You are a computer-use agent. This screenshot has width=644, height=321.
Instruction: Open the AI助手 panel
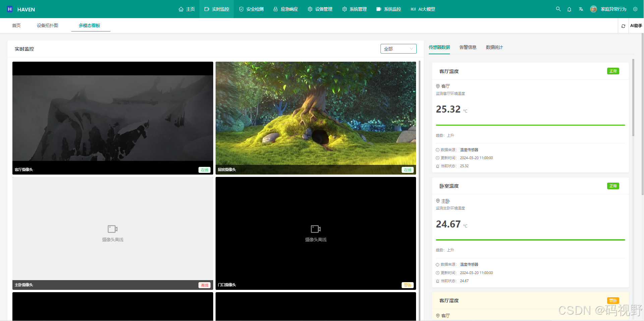coord(636,25)
